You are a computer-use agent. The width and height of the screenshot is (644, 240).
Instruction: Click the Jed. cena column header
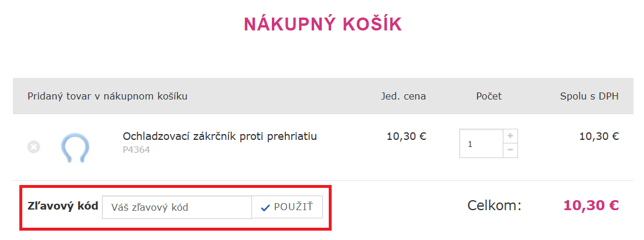coord(403,96)
